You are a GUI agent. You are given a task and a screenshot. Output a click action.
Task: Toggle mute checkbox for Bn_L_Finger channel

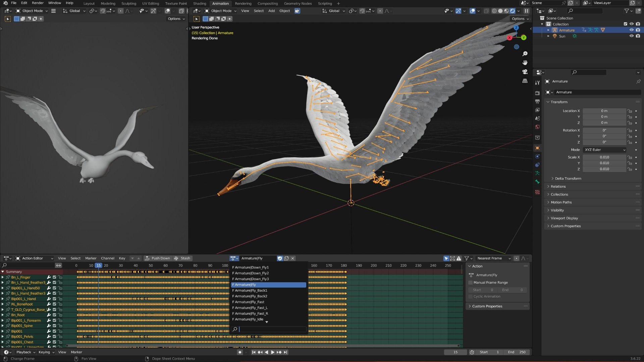pyautogui.click(x=54, y=278)
